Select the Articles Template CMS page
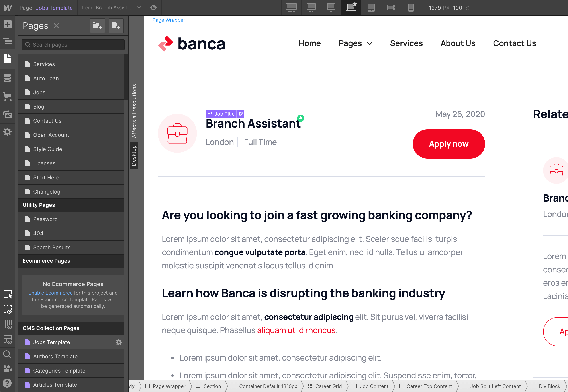568x392 pixels. pos(55,385)
